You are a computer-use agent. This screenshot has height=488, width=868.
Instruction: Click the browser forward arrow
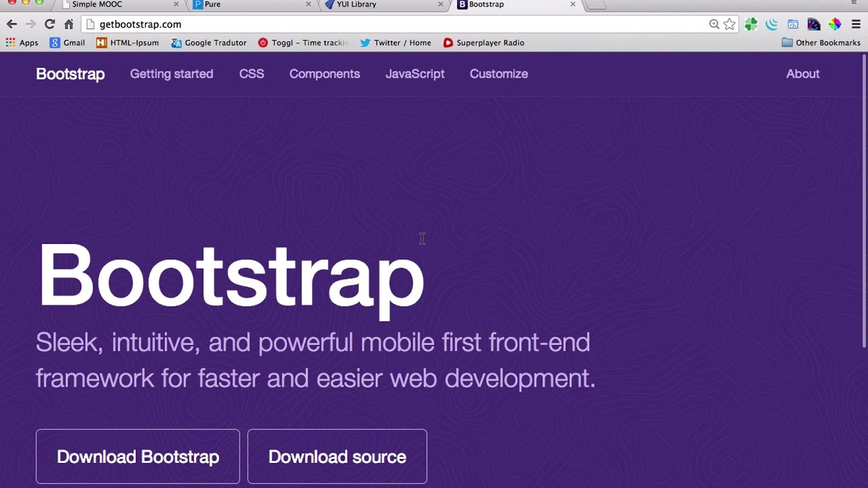[31, 24]
